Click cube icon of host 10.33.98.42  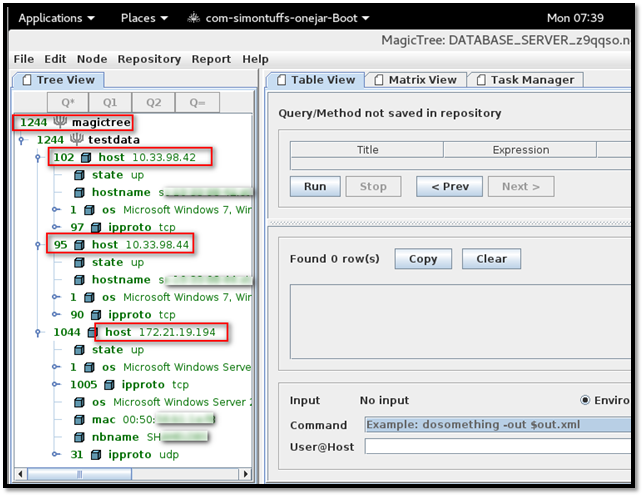tap(85, 158)
